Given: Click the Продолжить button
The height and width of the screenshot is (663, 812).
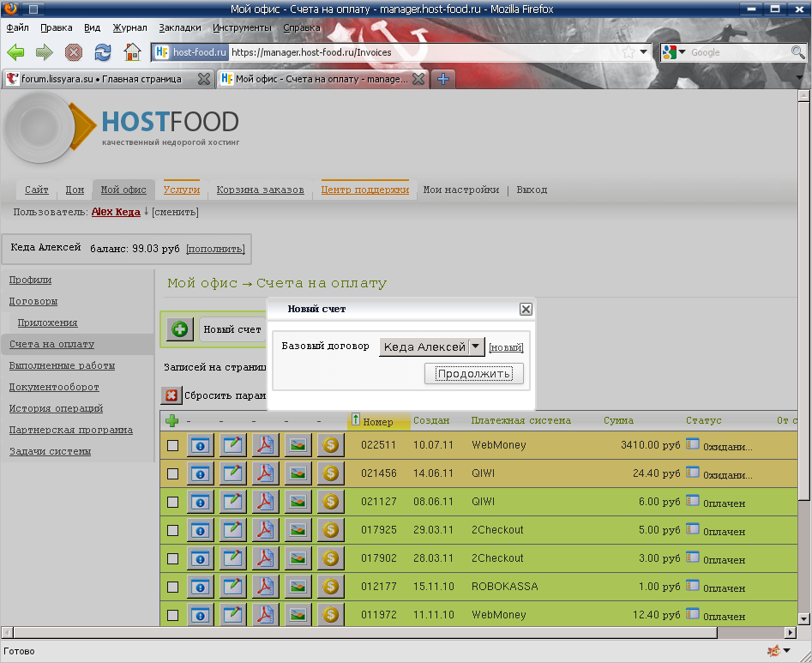Looking at the screenshot, I should click(x=474, y=373).
